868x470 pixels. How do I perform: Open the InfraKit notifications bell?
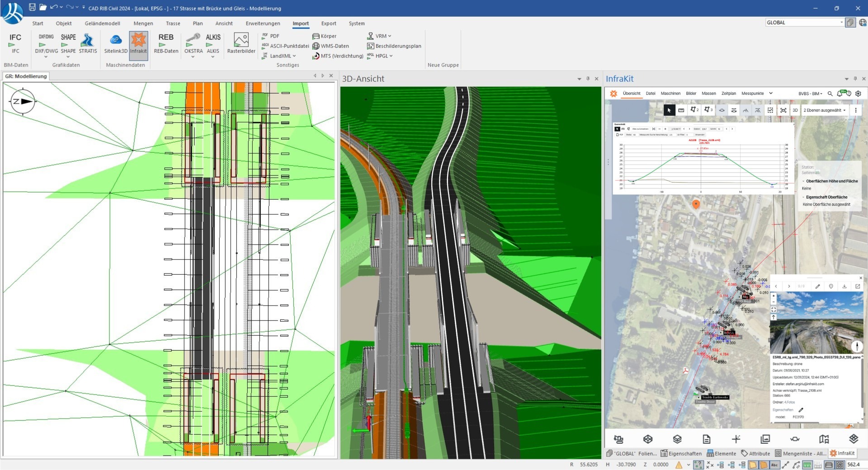pos(840,94)
